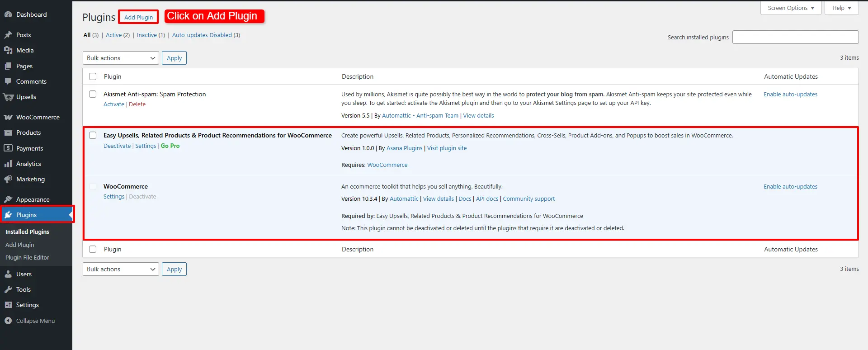Screen dimensions: 868x350
Task: Toggle the select-all checkbox in table header
Action: coord(93,76)
